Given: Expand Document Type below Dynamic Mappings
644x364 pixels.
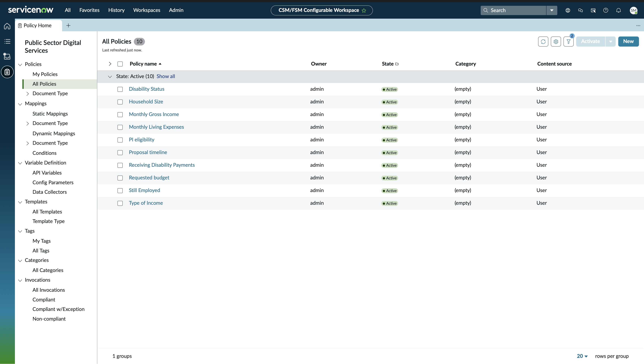Looking at the screenshot, I should pyautogui.click(x=28, y=143).
